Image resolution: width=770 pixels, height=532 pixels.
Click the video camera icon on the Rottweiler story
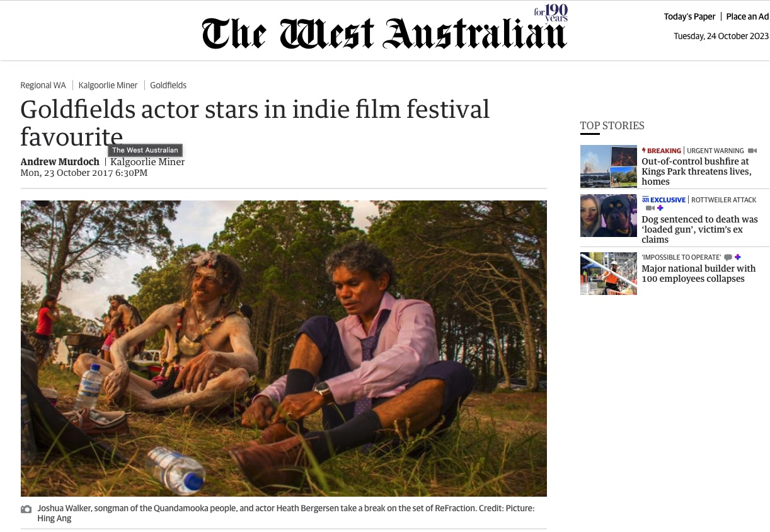click(x=650, y=208)
